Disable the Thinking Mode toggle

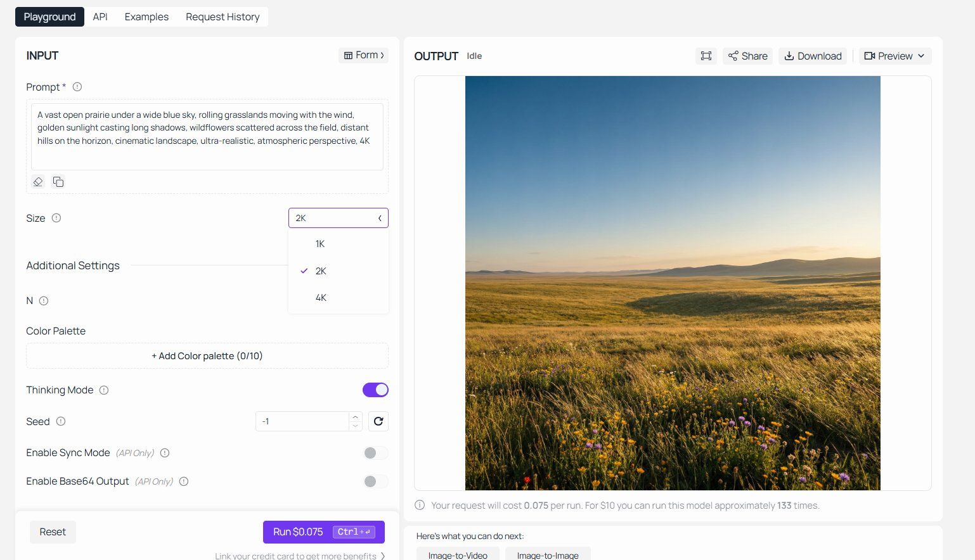click(375, 390)
